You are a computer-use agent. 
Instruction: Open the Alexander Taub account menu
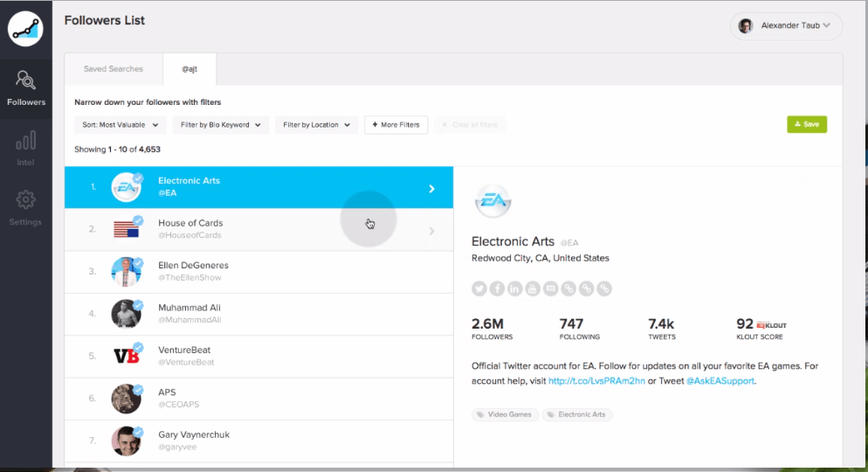[x=786, y=25]
